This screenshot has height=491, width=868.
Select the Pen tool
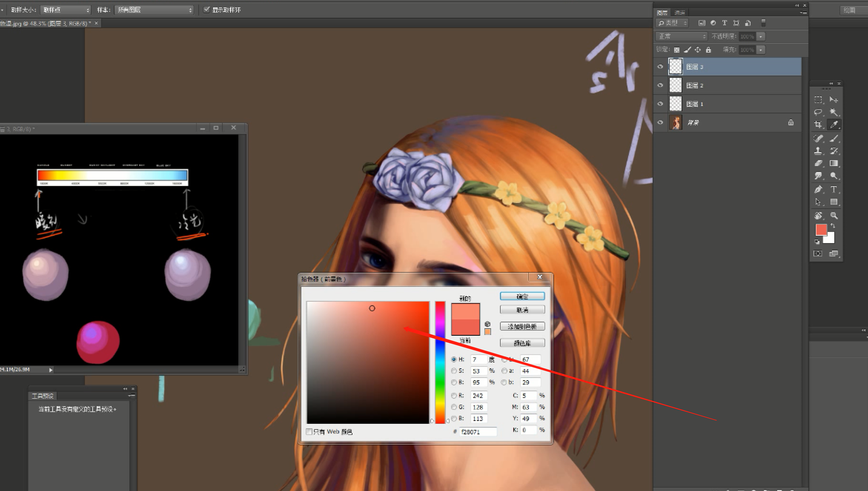coord(818,189)
